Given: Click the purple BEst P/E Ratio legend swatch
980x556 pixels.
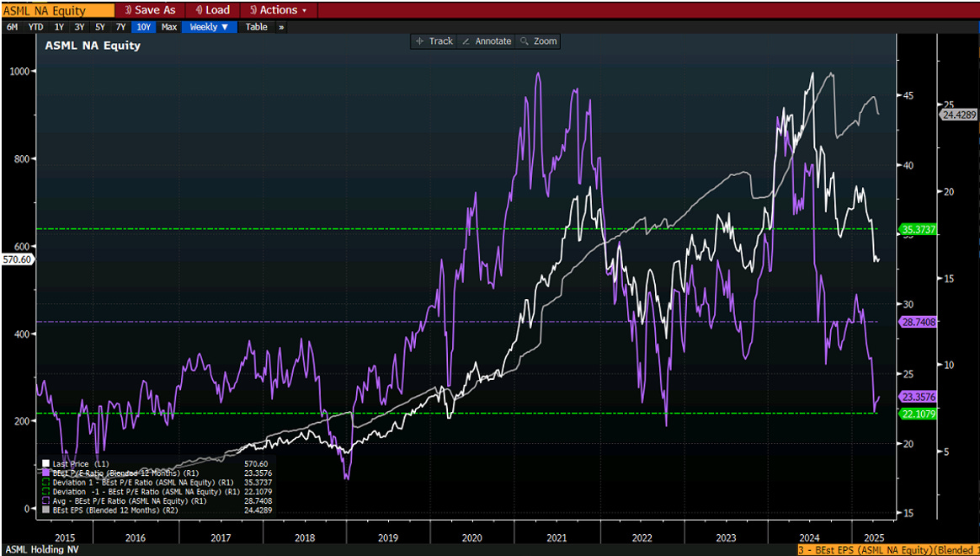Looking at the screenshot, I should [x=46, y=473].
